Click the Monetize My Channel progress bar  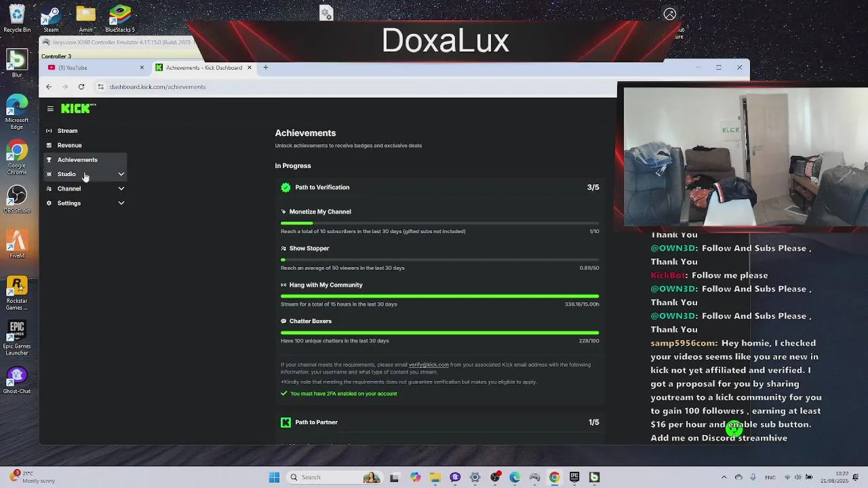pyautogui.click(x=439, y=222)
